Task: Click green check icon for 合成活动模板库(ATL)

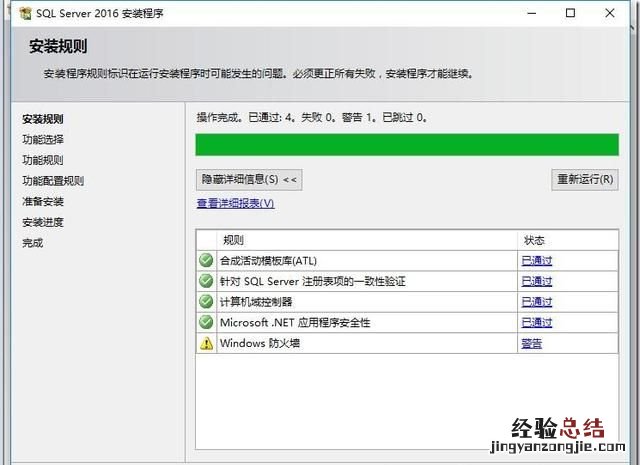Action: pos(206,260)
